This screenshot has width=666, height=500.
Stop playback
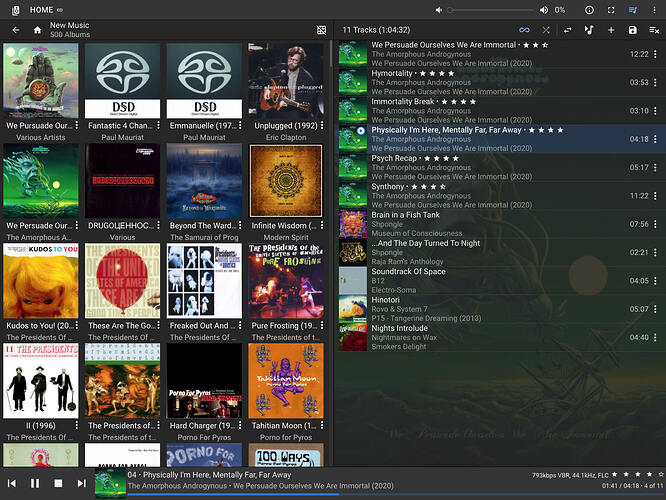(58, 483)
